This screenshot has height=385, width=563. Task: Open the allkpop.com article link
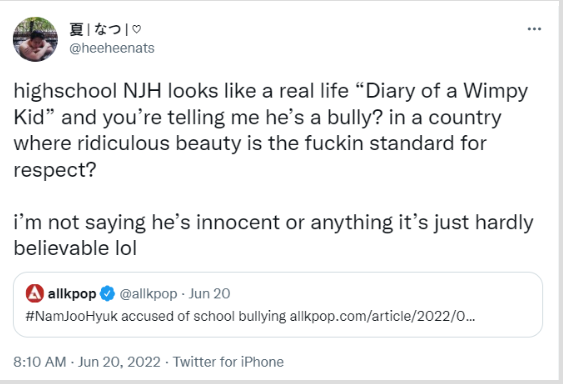click(382, 316)
